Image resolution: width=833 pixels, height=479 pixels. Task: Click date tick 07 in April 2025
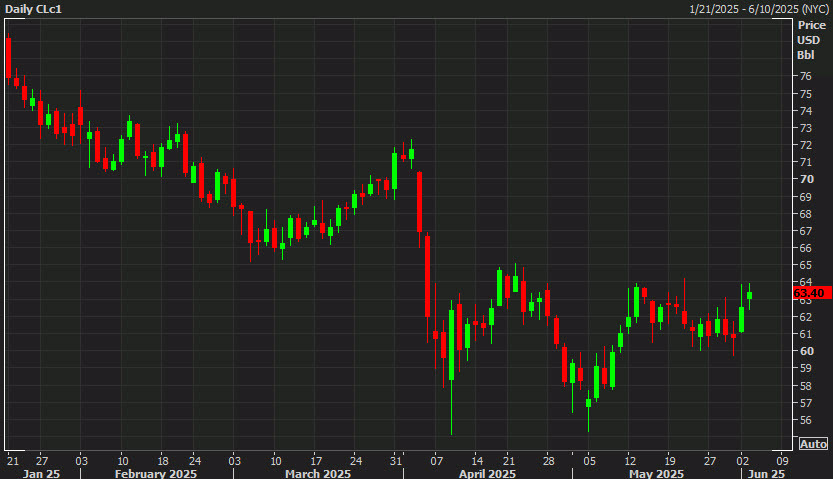coord(437,461)
